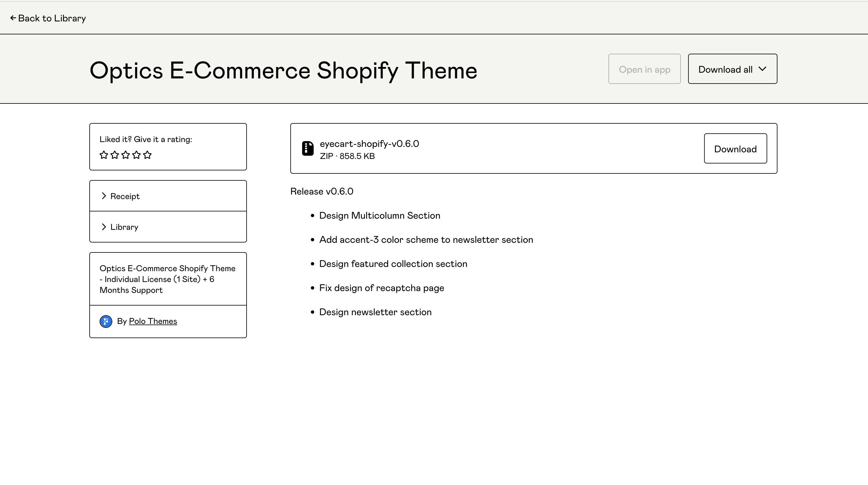Download eyecart-shopify-v0.6.0 ZIP file

735,148
